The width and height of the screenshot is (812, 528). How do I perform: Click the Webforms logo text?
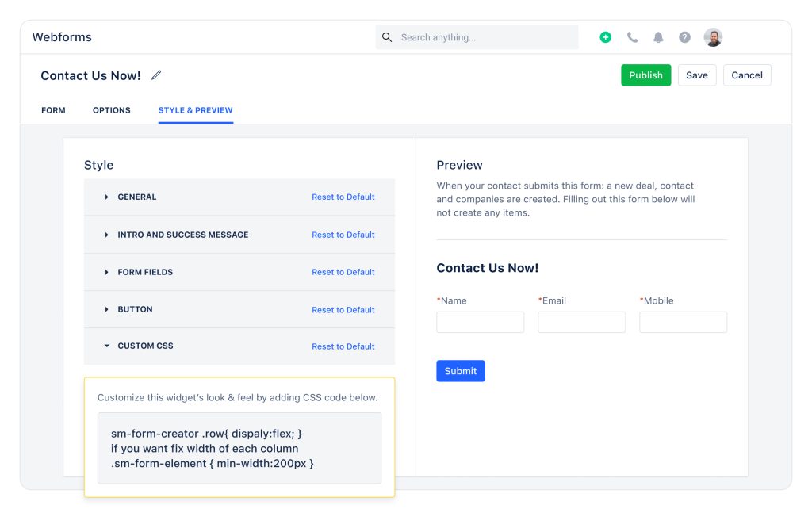61,36
